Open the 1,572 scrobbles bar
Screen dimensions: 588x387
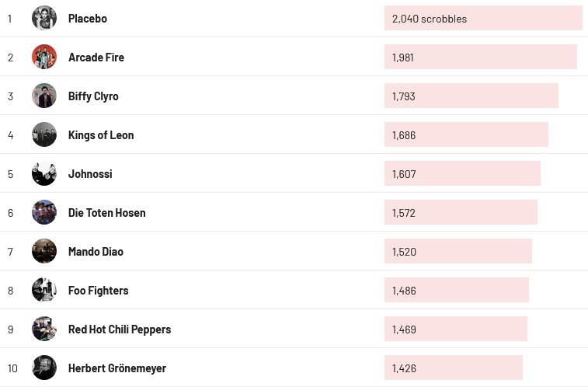click(461, 212)
